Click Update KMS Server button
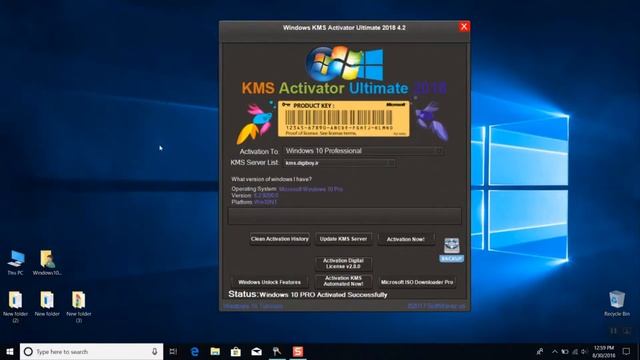 pyautogui.click(x=343, y=239)
